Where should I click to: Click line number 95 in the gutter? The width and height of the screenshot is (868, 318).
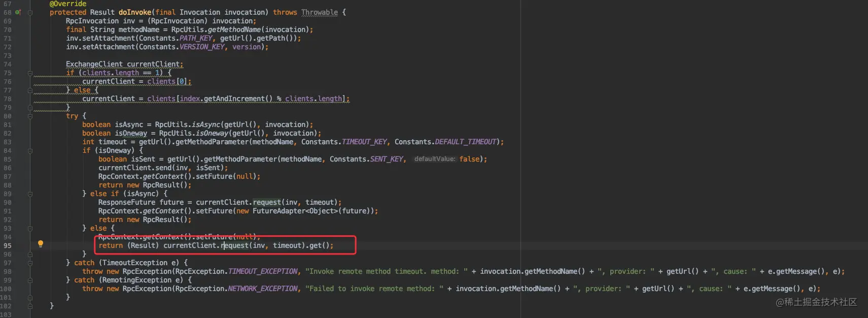[7, 245]
